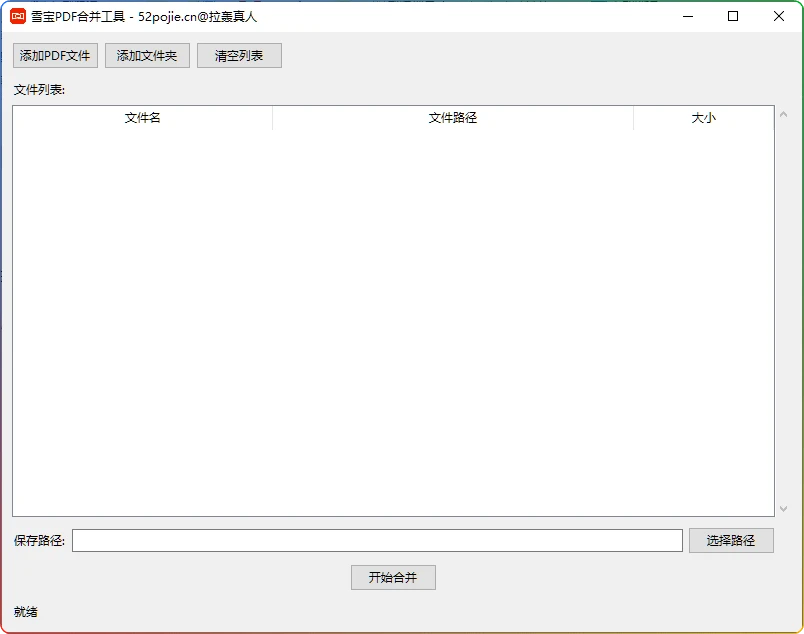Click the 添加PDF文件 button to add PDF files
804x634 pixels.
pos(54,55)
